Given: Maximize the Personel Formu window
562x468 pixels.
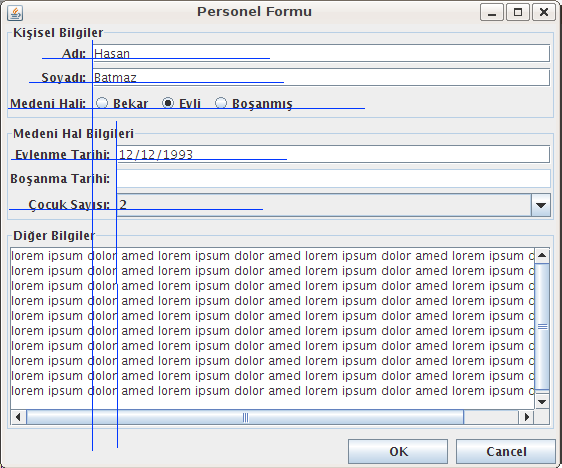Looking at the screenshot, I should 518,13.
